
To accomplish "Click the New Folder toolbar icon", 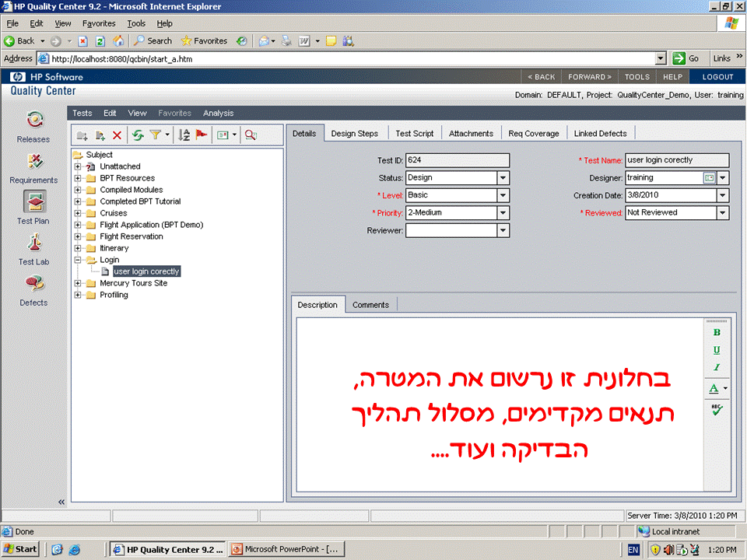I will tap(82, 135).
